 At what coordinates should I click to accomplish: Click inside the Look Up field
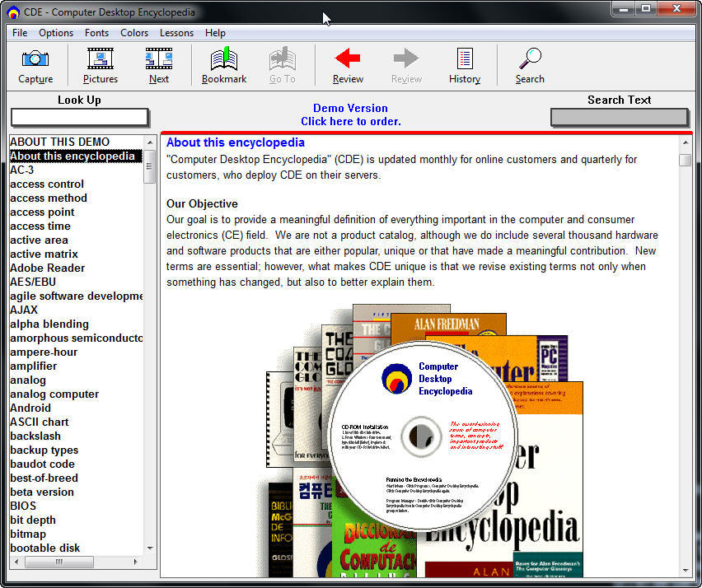pos(79,117)
